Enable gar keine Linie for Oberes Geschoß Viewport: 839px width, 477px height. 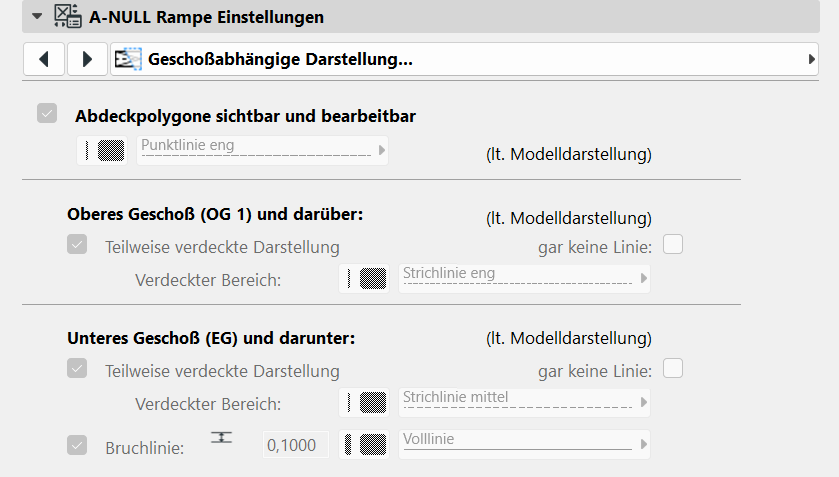pyautogui.click(x=673, y=244)
